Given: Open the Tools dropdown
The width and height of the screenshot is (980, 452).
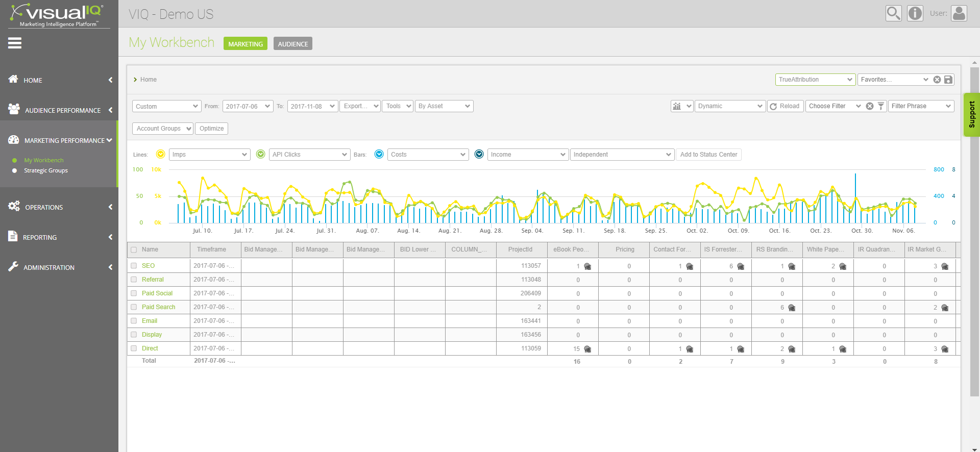Looking at the screenshot, I should coord(398,106).
